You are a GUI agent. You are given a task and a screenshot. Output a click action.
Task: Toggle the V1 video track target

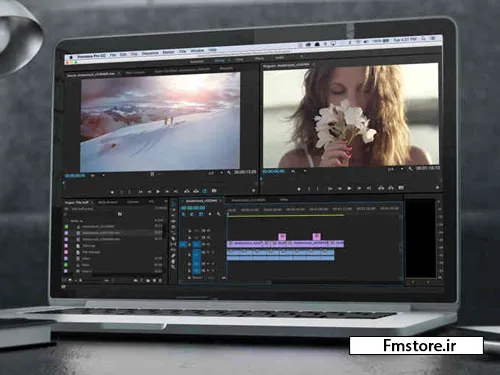tap(197, 244)
